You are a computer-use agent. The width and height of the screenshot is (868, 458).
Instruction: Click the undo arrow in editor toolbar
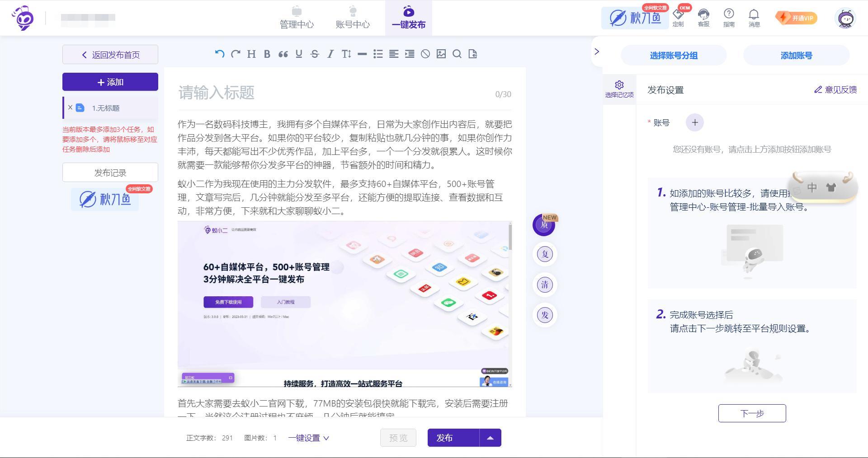[x=220, y=54]
